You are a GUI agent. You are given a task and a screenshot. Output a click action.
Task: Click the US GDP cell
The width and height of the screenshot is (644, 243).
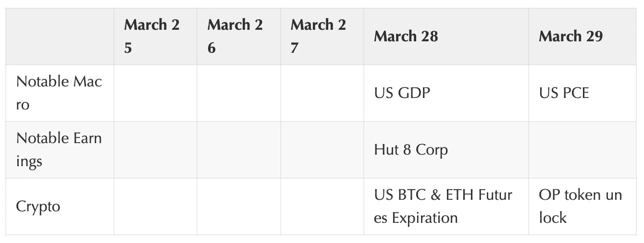(402, 93)
